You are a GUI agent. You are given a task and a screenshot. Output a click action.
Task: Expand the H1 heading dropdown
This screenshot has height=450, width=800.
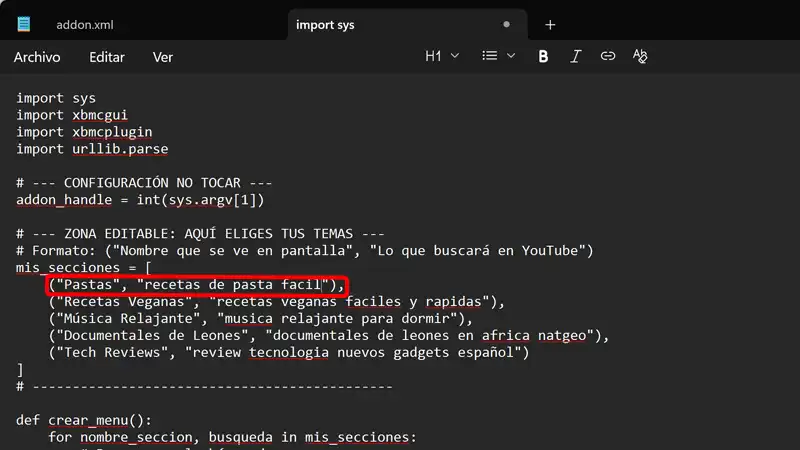tap(442, 57)
